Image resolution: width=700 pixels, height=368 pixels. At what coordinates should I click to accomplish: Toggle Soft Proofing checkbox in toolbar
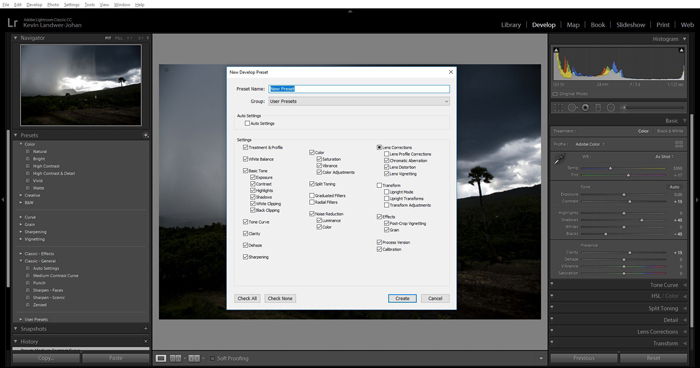click(x=212, y=358)
